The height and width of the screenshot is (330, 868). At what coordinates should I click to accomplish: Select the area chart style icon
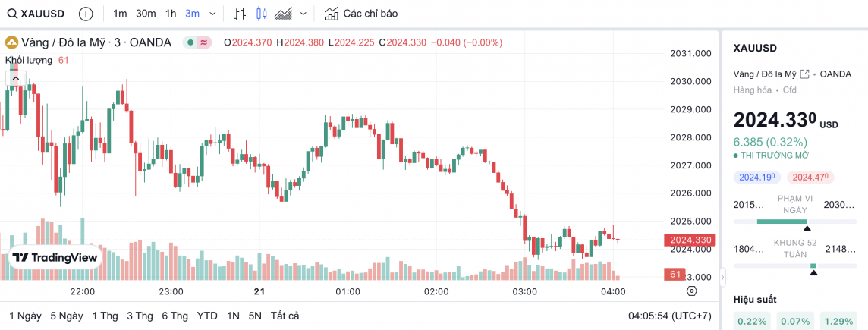tap(284, 14)
